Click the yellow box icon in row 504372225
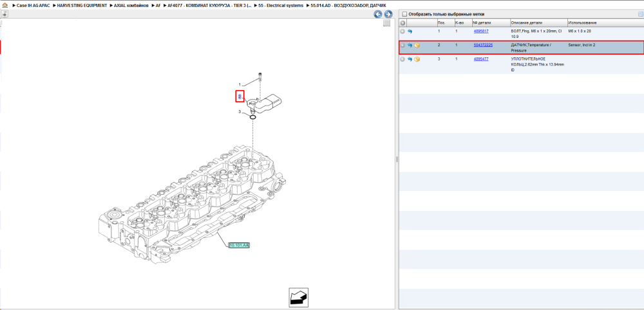The width and height of the screenshot is (644, 310). [417, 45]
